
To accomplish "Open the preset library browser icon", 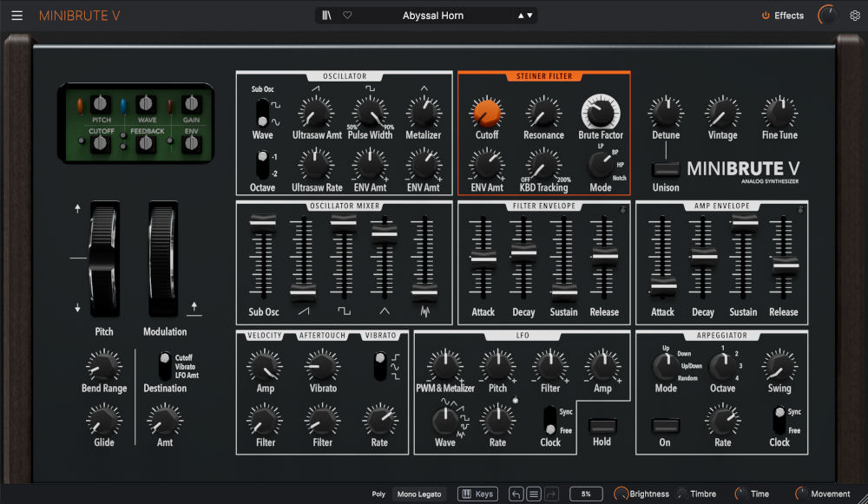I will (x=326, y=15).
